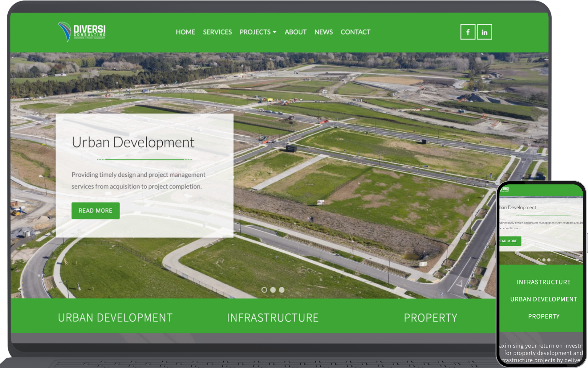588x368 pixels.
Task: Click the logo on the phone mockup
Action: pyautogui.click(x=505, y=189)
